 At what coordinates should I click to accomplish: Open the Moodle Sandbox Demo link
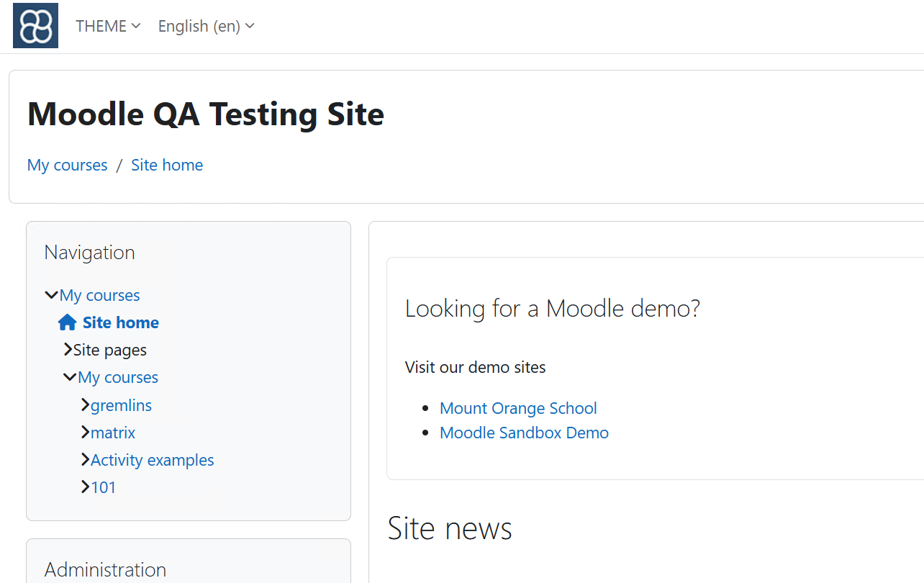(x=524, y=433)
